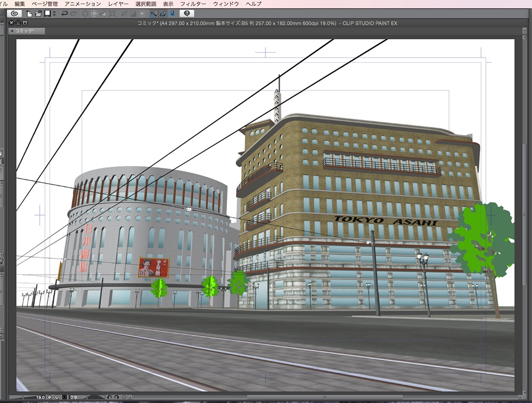The height and width of the screenshot is (403, 532).
Task: Click the canvas window minimize button
Action: pyautogui.click(x=18, y=23)
